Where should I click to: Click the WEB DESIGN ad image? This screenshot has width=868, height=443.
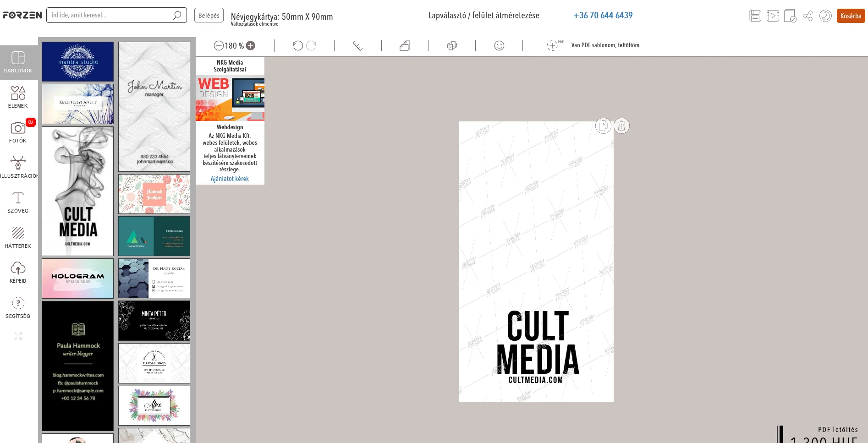point(230,98)
